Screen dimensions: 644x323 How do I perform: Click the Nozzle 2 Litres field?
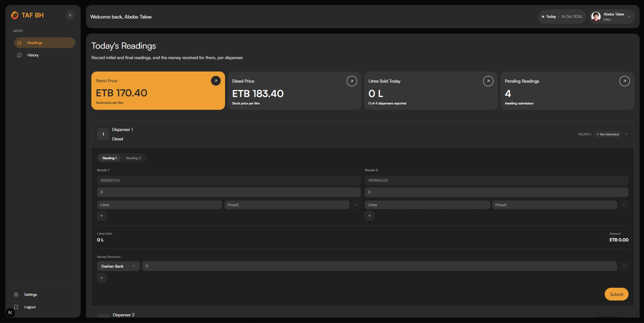pos(427,205)
